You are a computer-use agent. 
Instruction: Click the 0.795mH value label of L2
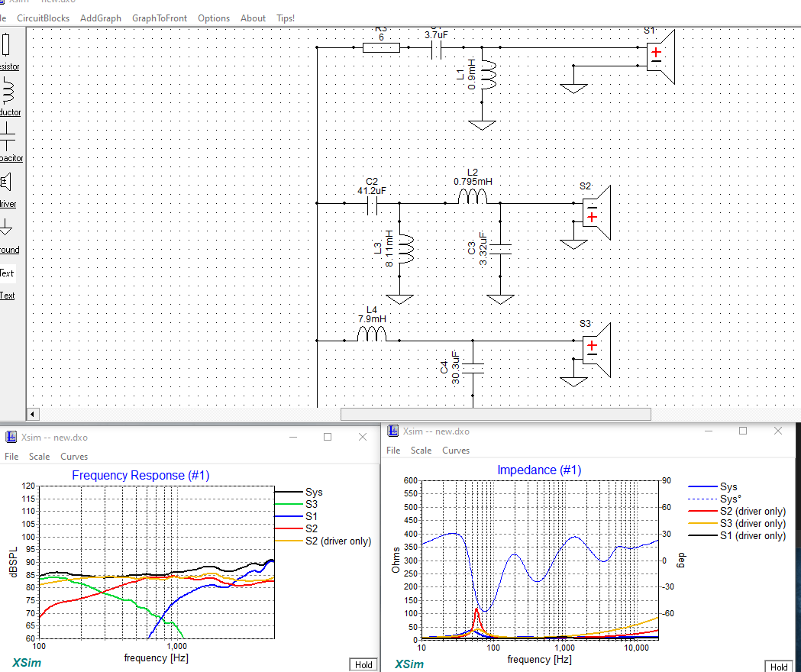tap(473, 182)
